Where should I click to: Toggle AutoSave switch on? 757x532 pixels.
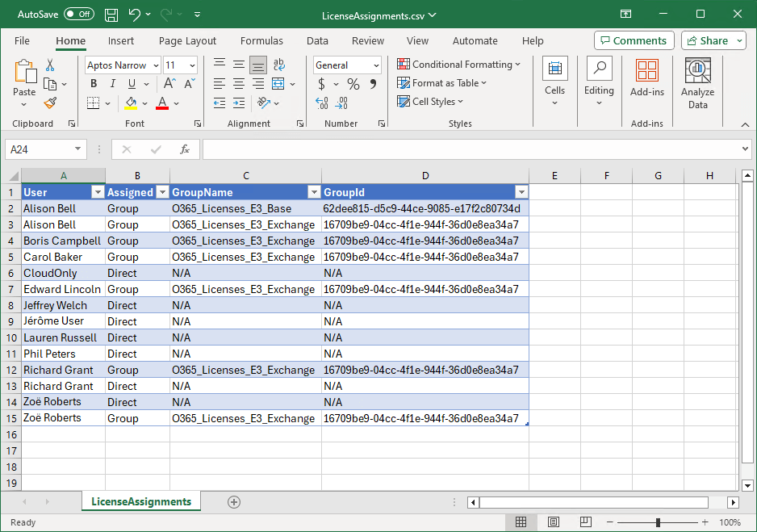79,14
